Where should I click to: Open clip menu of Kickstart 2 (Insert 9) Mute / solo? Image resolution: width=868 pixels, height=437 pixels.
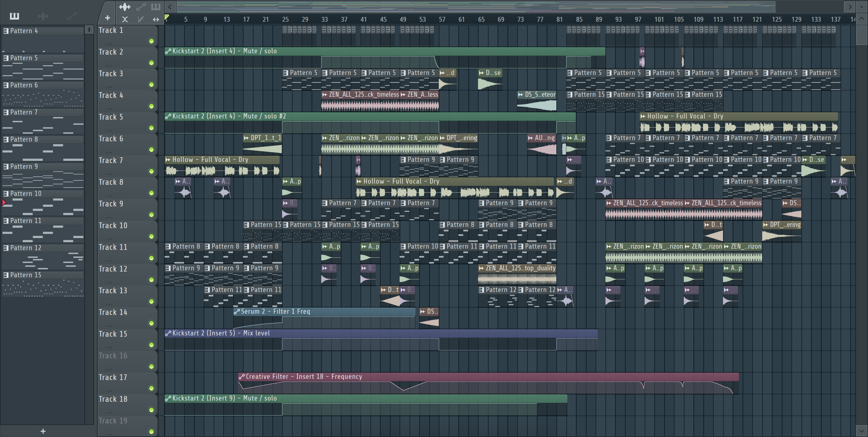(168, 398)
